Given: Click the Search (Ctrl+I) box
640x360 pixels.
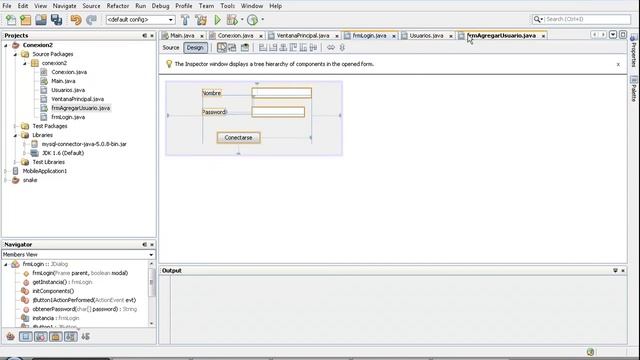Looking at the screenshot, I should tap(582, 19).
